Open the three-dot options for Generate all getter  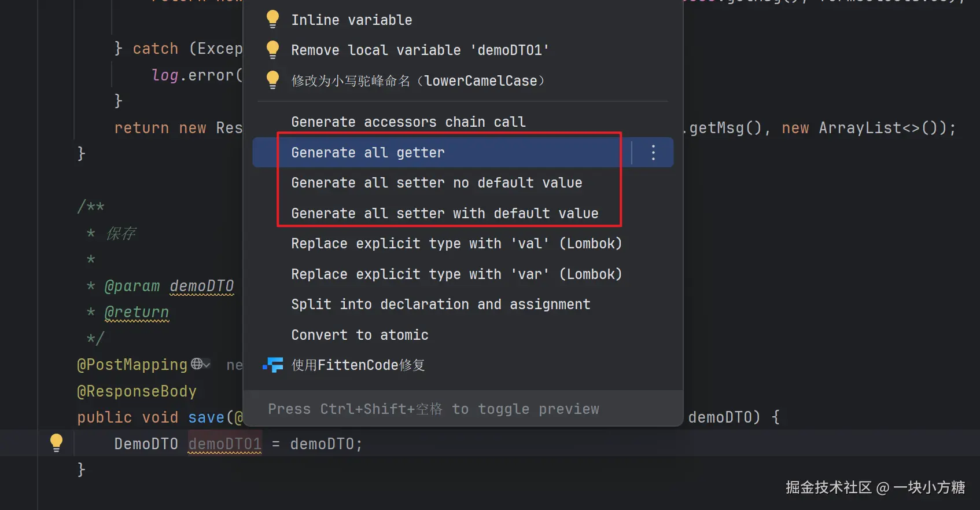tap(653, 152)
